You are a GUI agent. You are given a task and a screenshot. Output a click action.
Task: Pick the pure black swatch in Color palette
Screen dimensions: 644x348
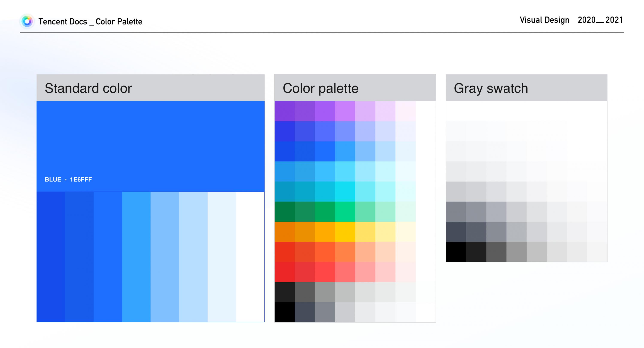pyautogui.click(x=284, y=312)
